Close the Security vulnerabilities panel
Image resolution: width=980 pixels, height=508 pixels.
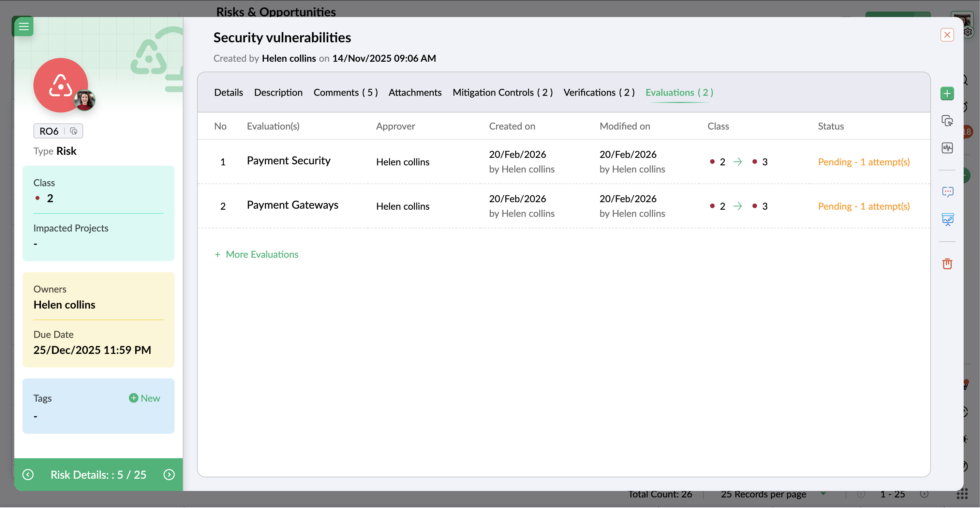pyautogui.click(x=947, y=35)
